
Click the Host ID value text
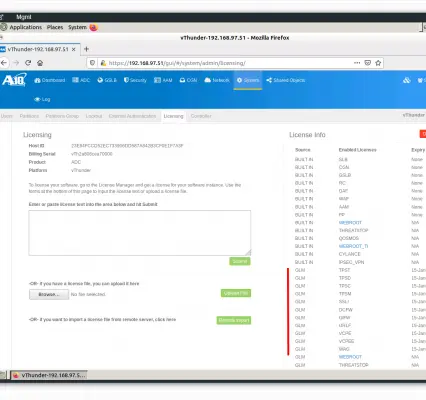pyautogui.click(x=127, y=146)
